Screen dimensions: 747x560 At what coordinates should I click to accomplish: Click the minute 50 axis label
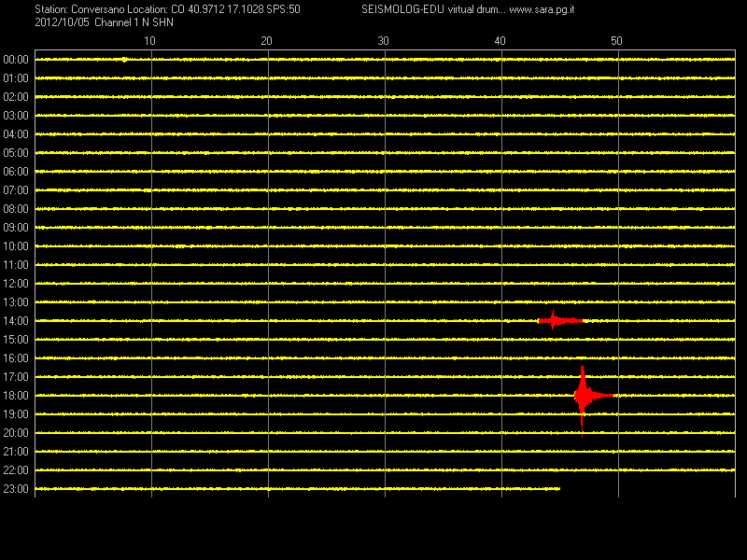pos(616,41)
